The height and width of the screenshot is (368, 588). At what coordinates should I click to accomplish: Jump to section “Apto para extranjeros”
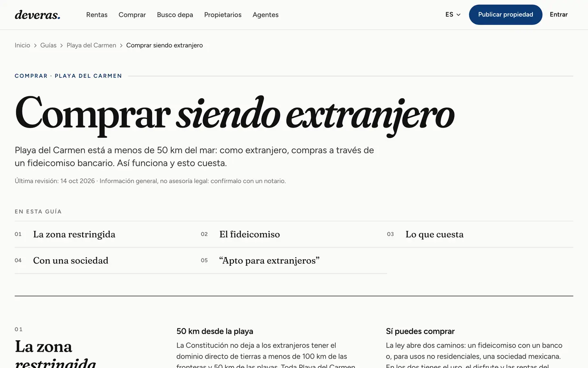[294, 260]
